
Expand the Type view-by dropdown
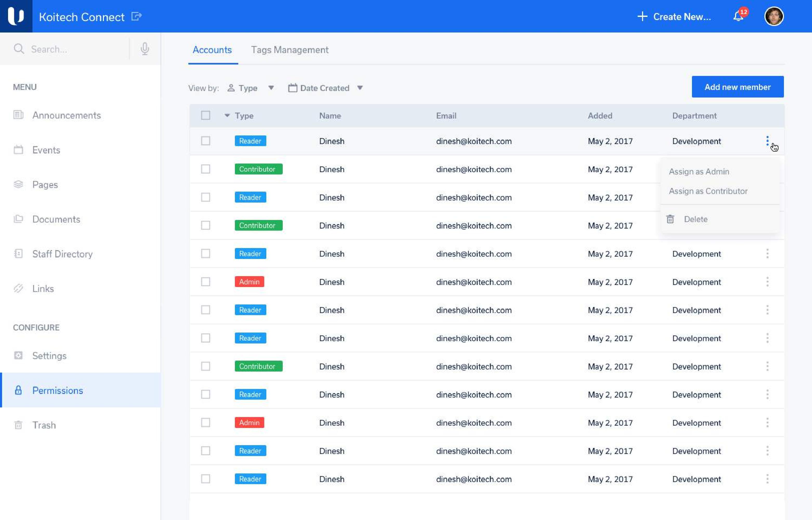pyautogui.click(x=271, y=88)
